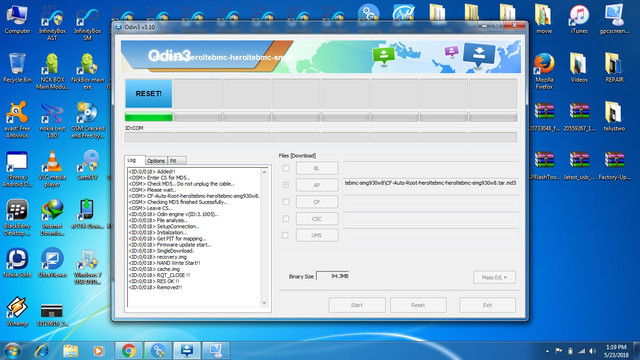
Task: Open Windows Media Player from taskbar
Action: click(98, 351)
